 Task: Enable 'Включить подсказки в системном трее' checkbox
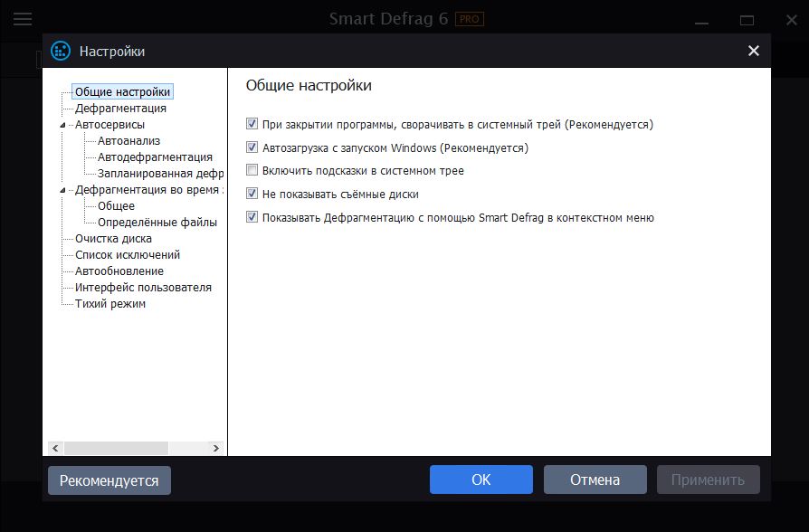point(252,170)
